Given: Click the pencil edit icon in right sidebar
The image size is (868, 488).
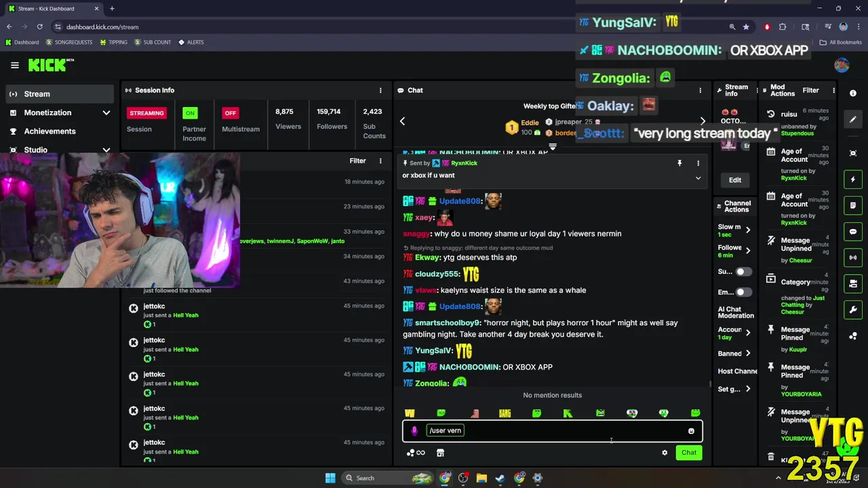Looking at the screenshot, I should click(x=853, y=119).
